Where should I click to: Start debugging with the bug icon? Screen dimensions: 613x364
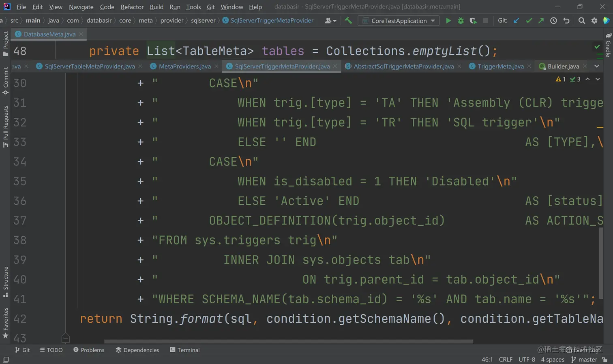(461, 21)
